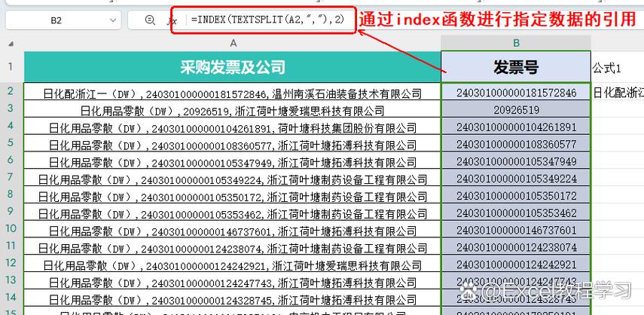The image size is (644, 315).
Task: Click column A cell with 240301000000105349224
Action: (x=233, y=178)
